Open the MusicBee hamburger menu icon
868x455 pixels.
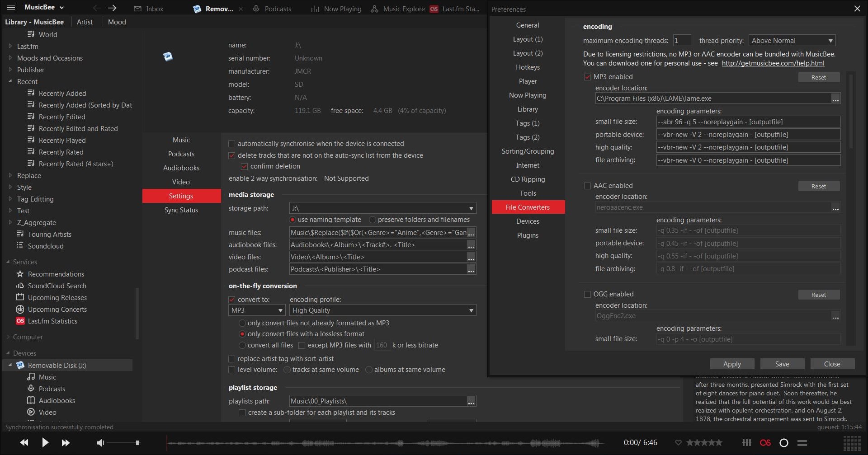11,8
